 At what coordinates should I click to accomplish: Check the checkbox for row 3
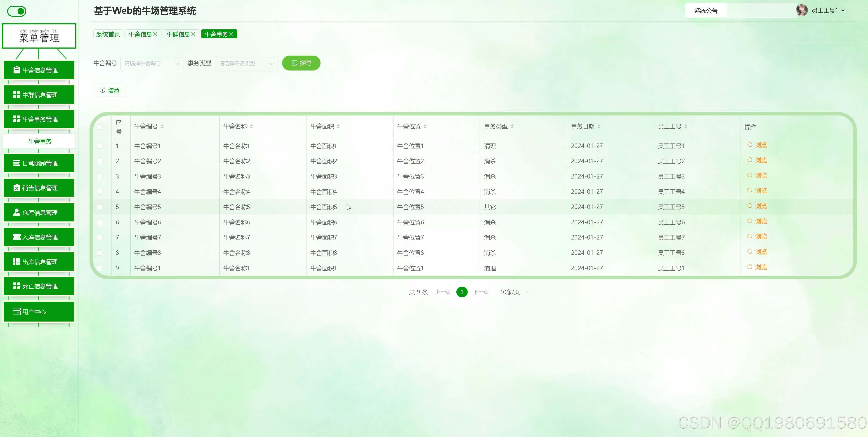click(100, 176)
